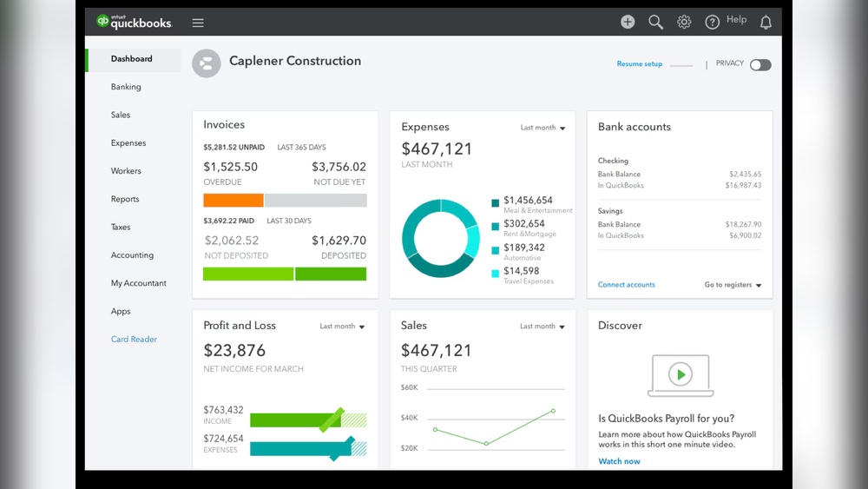Image resolution: width=868 pixels, height=489 pixels.
Task: Open Taxes in the sidebar
Action: 121,227
